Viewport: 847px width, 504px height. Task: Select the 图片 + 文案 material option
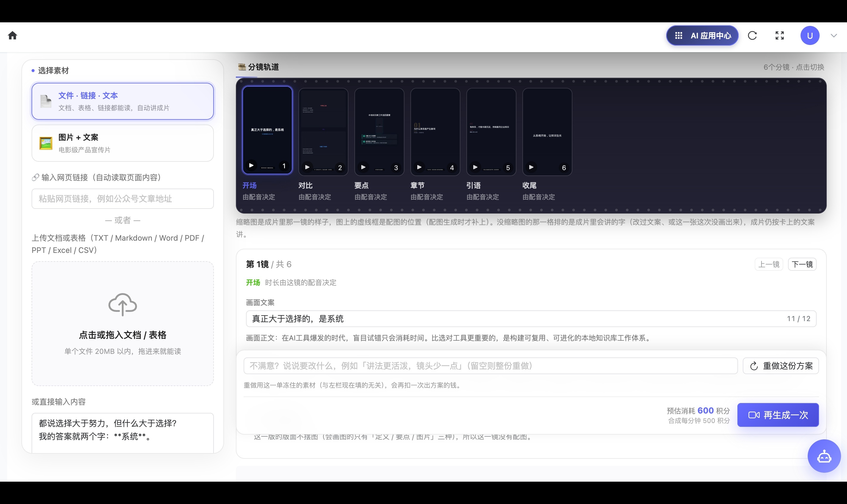coord(122,143)
